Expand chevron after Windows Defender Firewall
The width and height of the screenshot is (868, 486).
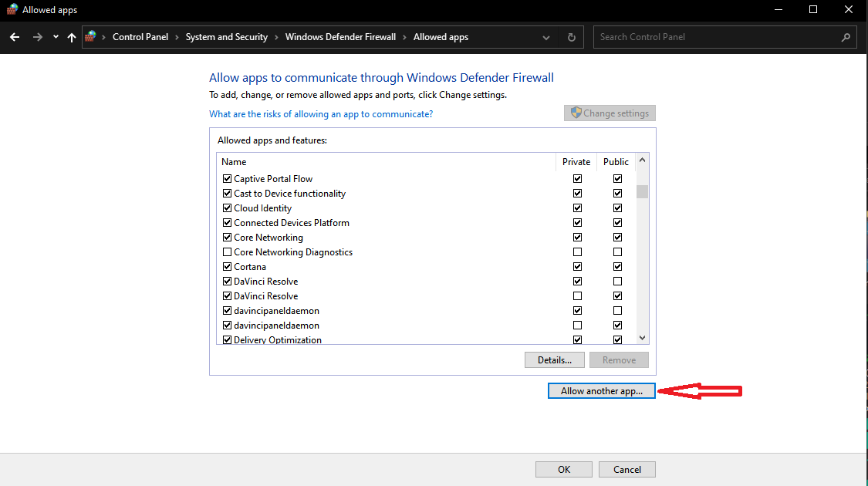tap(404, 37)
